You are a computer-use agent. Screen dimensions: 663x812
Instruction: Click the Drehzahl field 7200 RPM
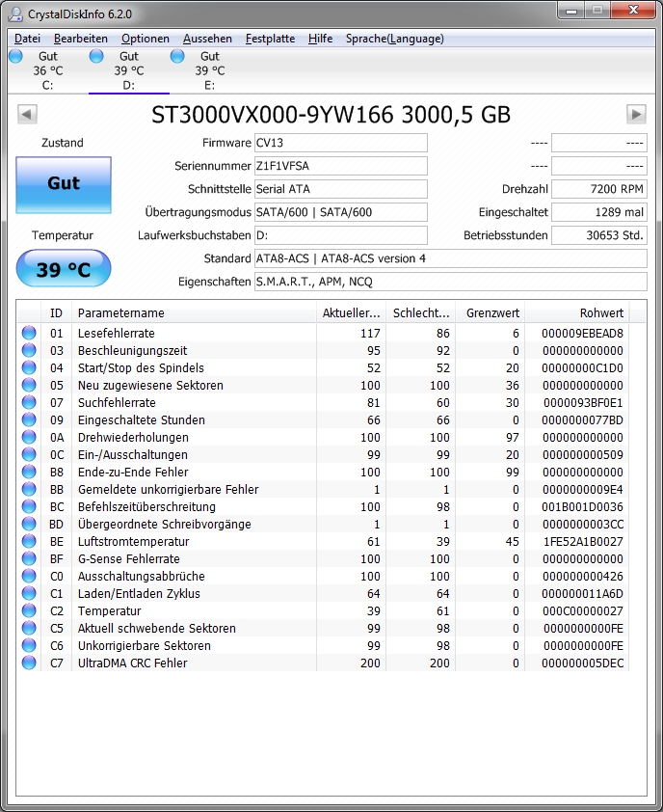click(x=599, y=189)
